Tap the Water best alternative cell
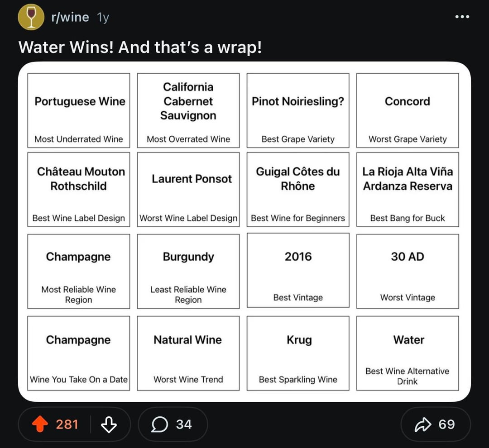 tap(407, 353)
